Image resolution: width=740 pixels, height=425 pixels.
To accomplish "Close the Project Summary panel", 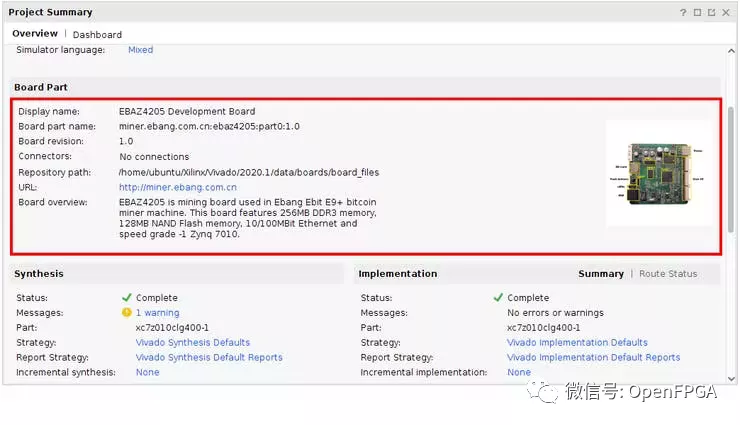I will pos(726,12).
